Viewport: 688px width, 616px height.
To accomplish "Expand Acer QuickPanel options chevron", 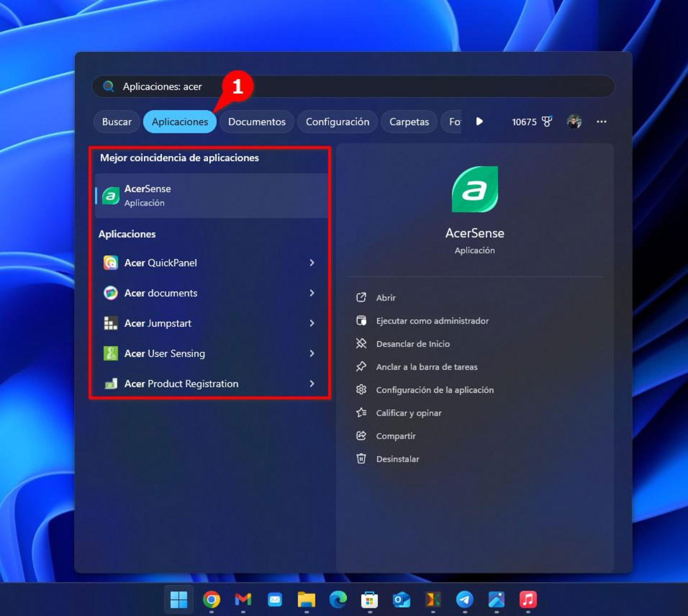I will pos(312,263).
